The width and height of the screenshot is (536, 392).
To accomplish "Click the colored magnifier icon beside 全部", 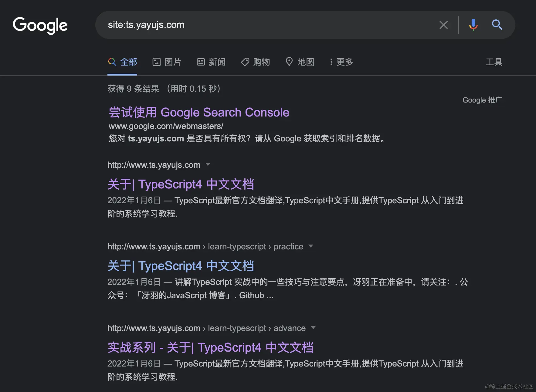I will click(x=112, y=62).
